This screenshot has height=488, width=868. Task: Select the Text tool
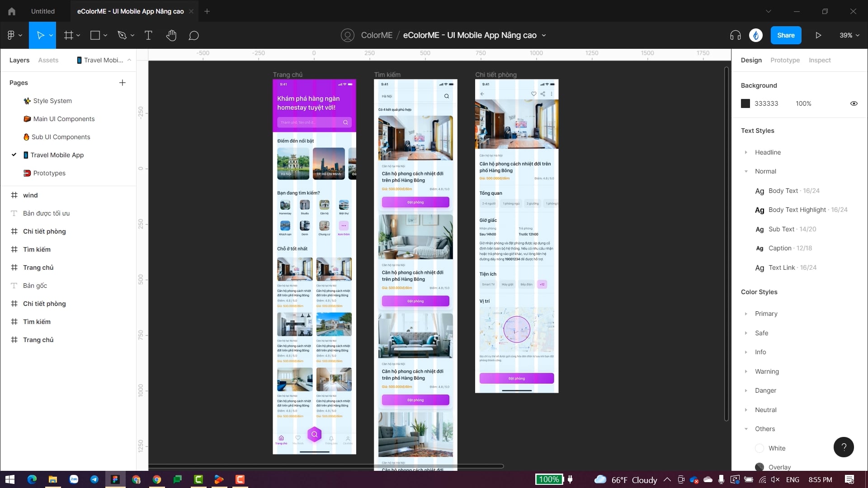click(148, 35)
